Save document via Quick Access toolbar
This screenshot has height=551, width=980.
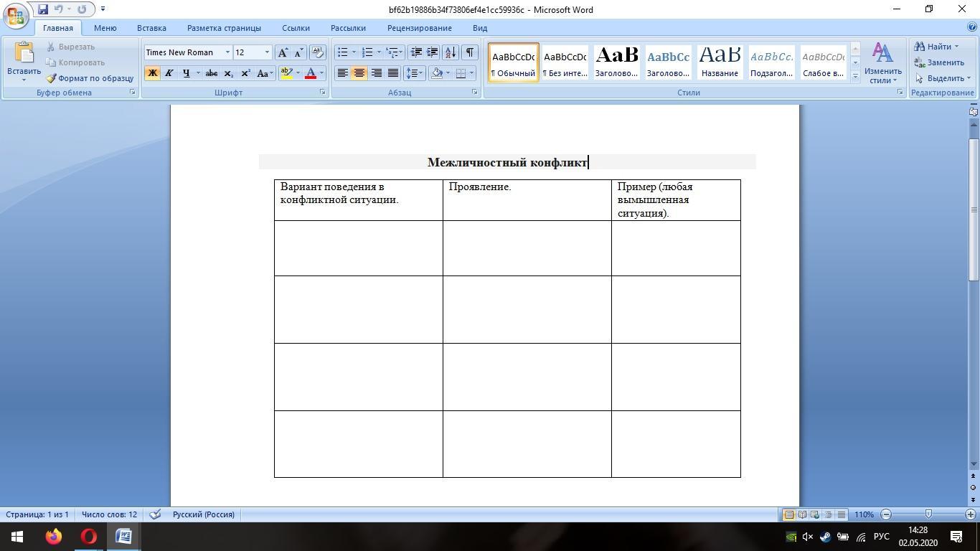coord(43,9)
